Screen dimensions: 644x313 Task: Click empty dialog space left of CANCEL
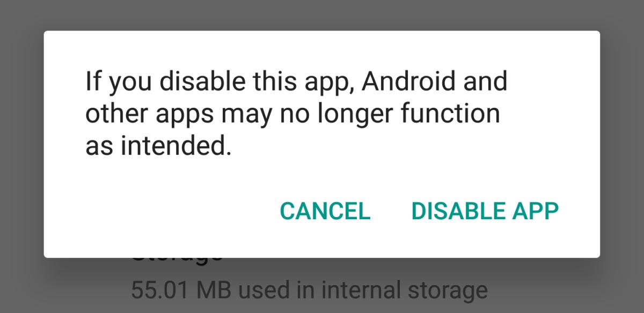(161, 211)
